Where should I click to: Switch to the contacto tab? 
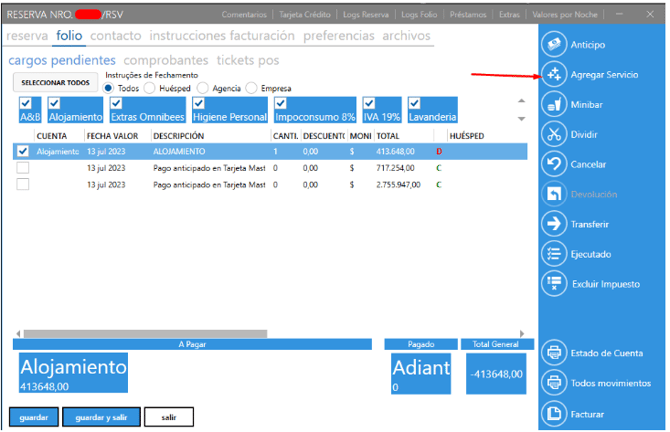click(x=116, y=36)
